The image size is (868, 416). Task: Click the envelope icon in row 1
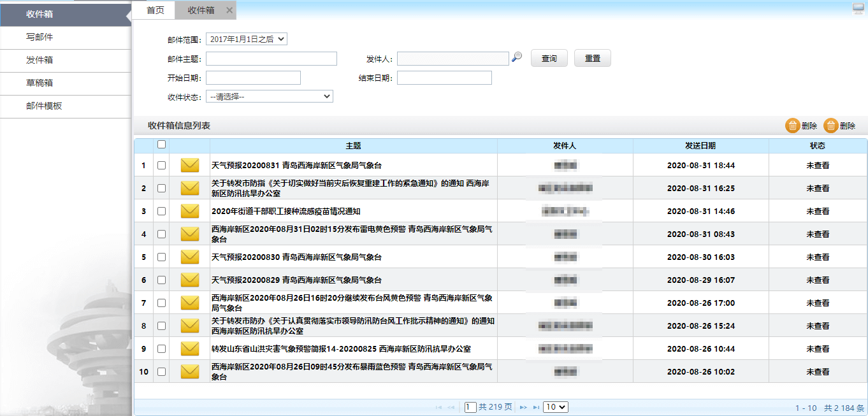pyautogui.click(x=190, y=166)
